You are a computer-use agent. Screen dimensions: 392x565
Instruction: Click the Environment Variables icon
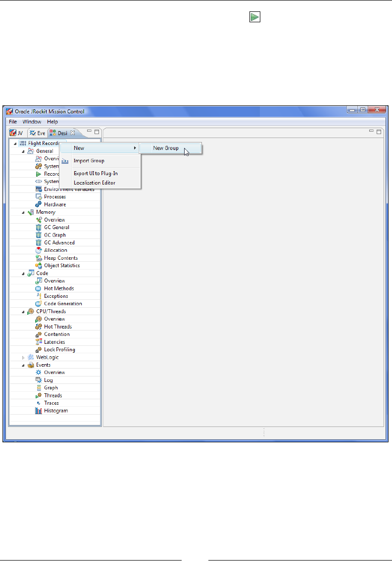39,189
